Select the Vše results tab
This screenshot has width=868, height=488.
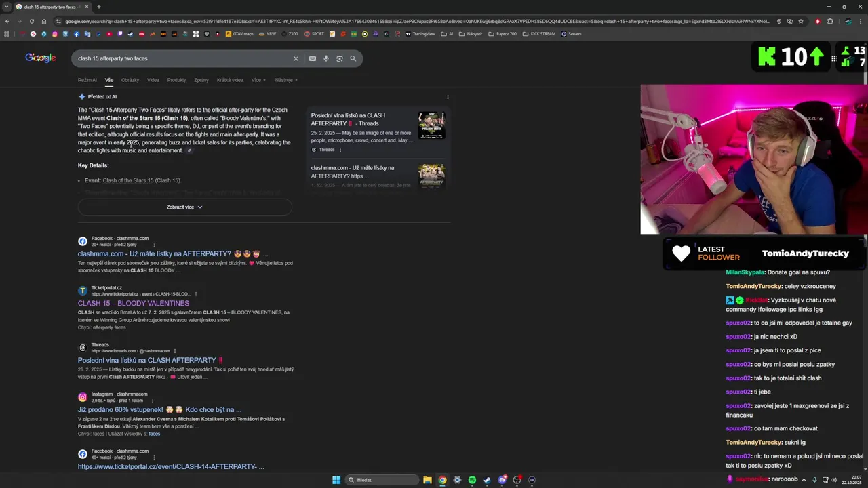(x=109, y=80)
